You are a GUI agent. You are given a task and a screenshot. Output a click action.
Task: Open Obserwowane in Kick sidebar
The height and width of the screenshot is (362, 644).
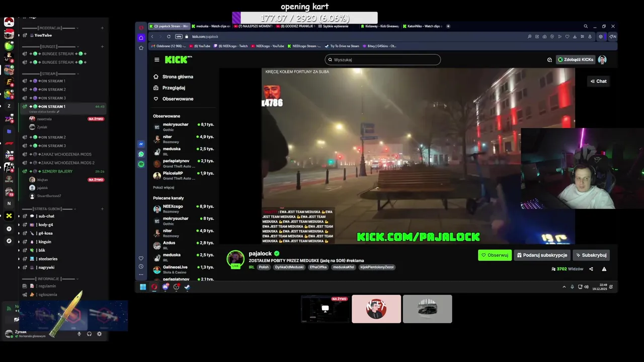tap(174, 99)
